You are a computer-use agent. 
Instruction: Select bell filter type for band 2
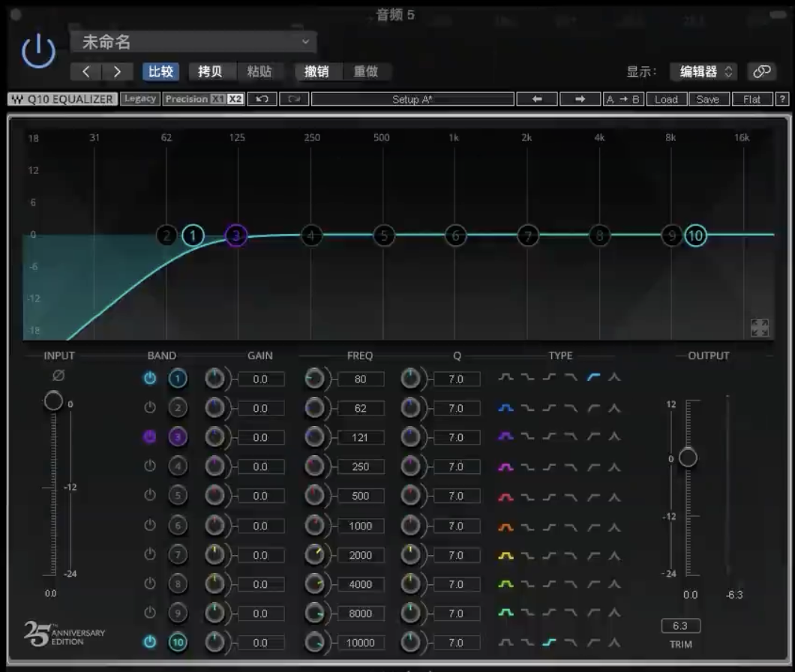[505, 408]
